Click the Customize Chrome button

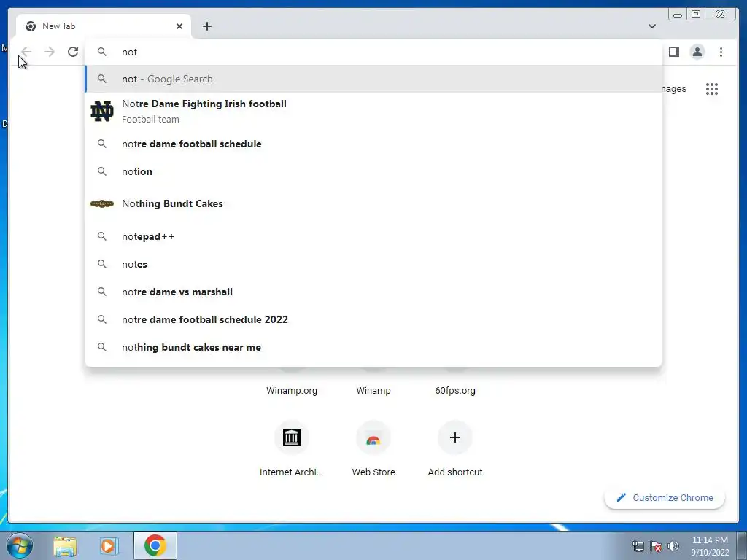tap(665, 497)
